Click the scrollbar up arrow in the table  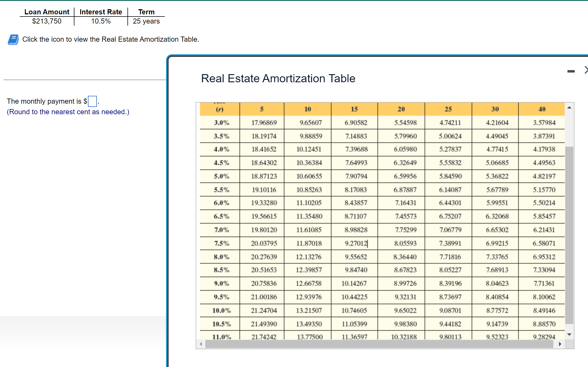pos(569,107)
